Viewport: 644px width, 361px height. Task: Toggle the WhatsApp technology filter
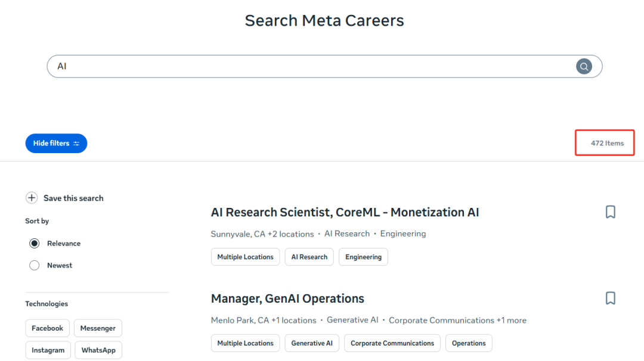pyautogui.click(x=98, y=350)
